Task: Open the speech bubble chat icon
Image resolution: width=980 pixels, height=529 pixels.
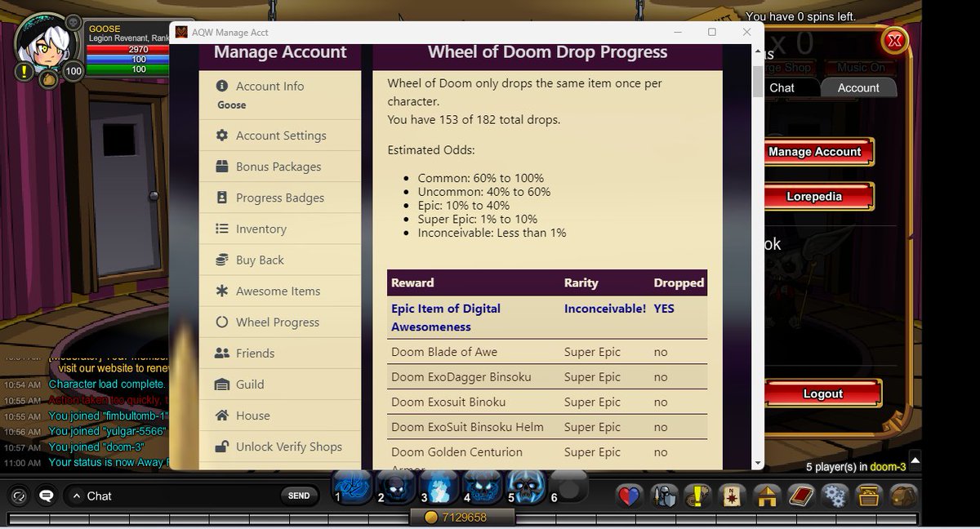Action: [47, 496]
